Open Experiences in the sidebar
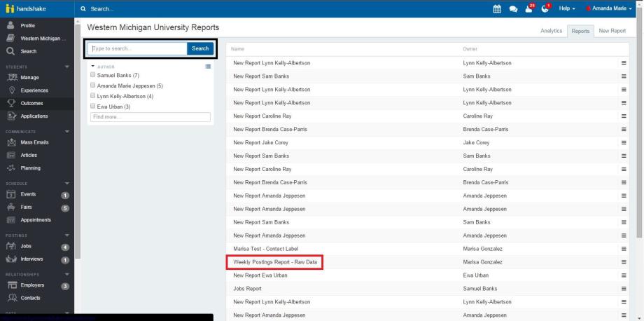This screenshot has height=321, width=644. click(34, 90)
